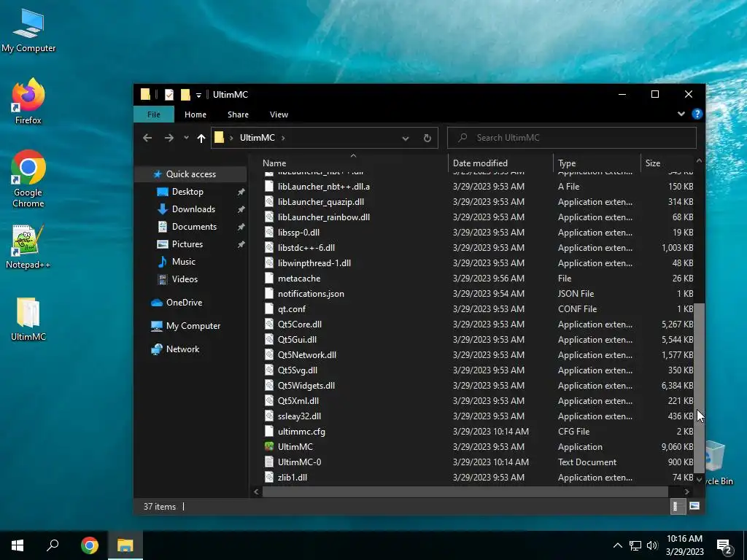Open the Home ribbon tab
The height and width of the screenshot is (560, 747).
[196, 114]
